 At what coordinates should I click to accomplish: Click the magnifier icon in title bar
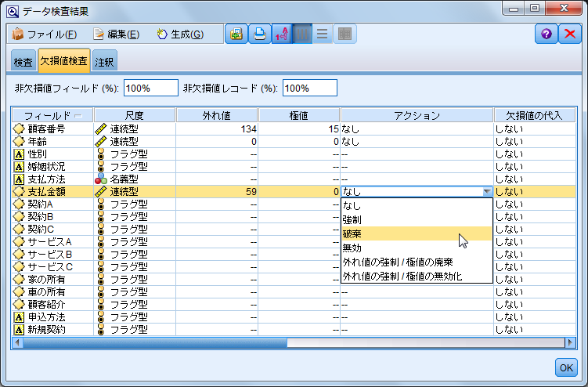(x=13, y=12)
